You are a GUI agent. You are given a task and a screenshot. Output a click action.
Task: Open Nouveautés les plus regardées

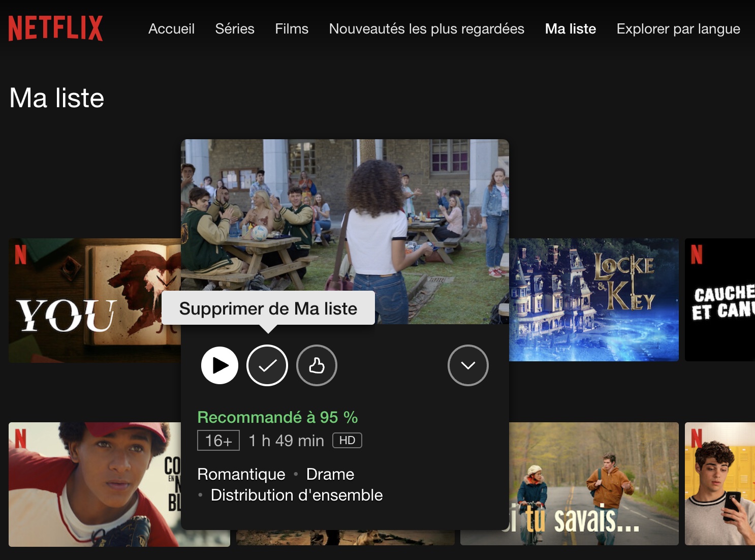[x=426, y=29]
